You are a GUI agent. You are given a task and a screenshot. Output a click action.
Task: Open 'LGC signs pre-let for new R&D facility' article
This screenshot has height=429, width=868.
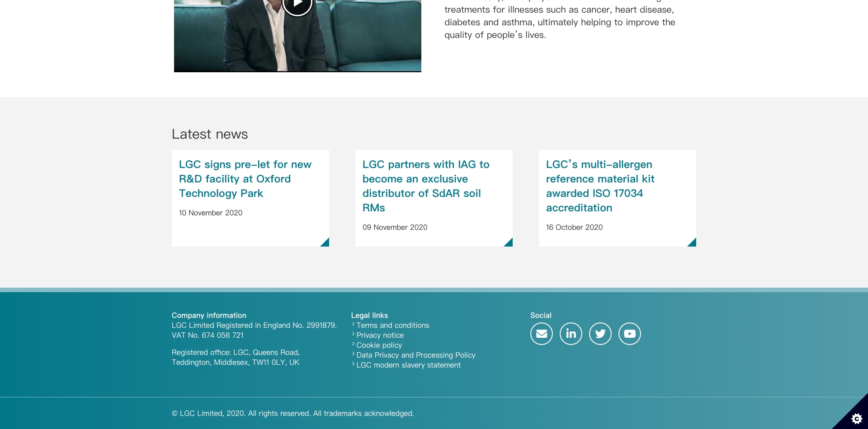(245, 179)
